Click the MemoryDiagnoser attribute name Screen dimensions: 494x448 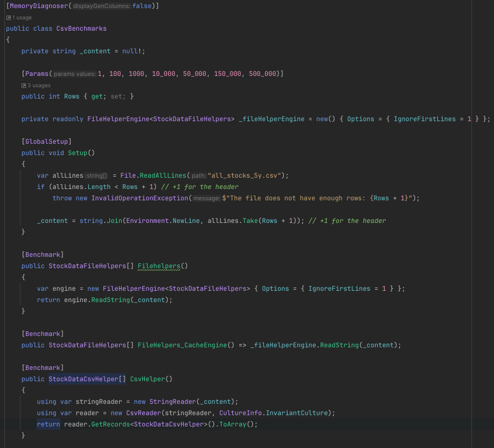(39, 6)
